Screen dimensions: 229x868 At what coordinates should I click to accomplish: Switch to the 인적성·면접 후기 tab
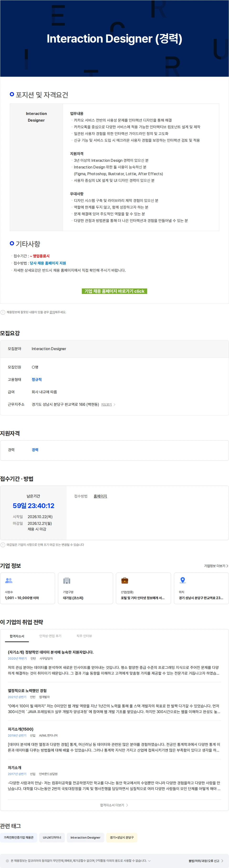[50, 636]
